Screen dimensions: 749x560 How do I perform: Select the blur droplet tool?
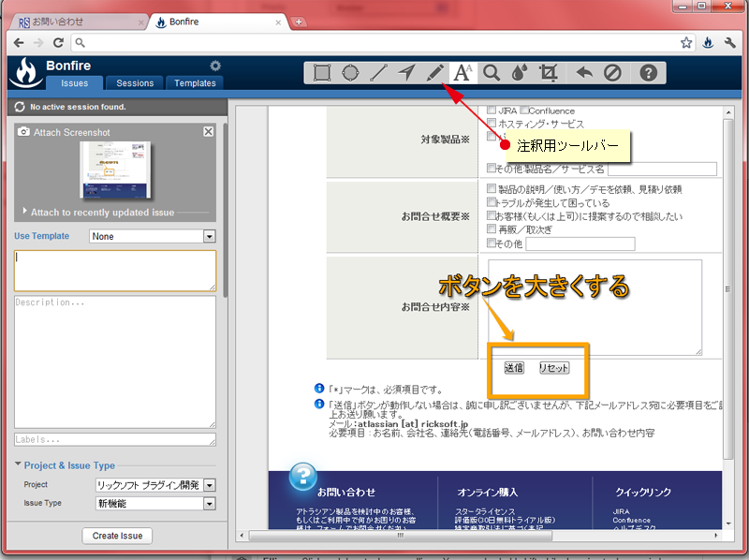coord(520,73)
